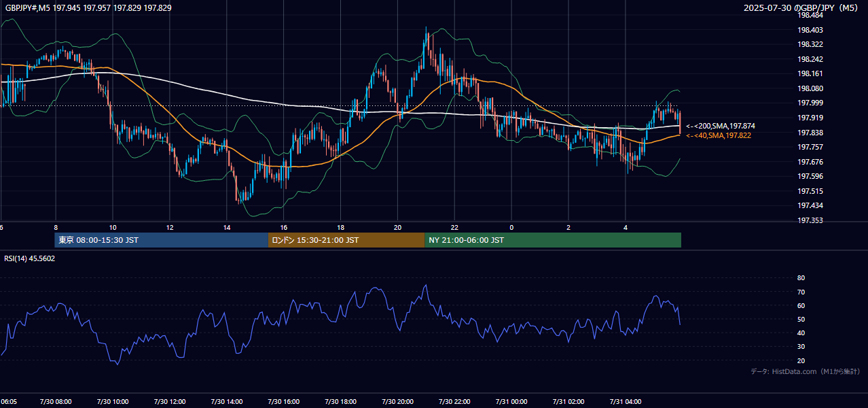Click price axis value 197.353
868x408 pixels.
click(x=810, y=220)
